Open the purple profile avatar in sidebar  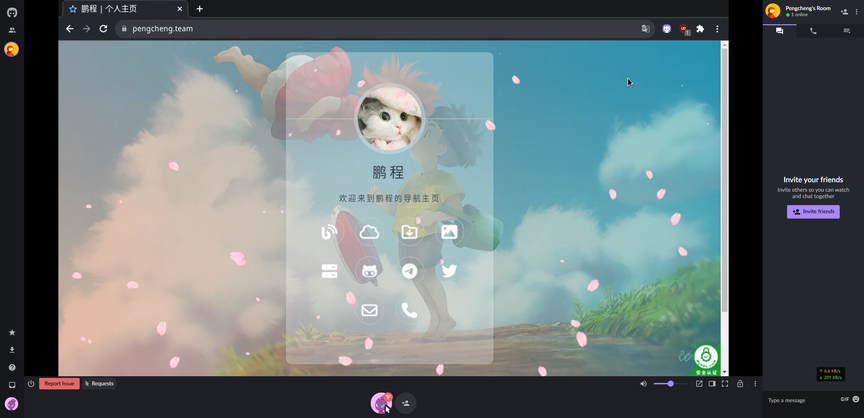(12, 404)
